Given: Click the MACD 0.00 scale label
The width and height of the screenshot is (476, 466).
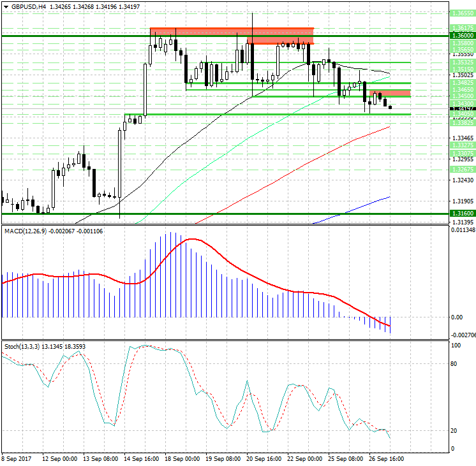Looking at the screenshot, I should (457, 317).
